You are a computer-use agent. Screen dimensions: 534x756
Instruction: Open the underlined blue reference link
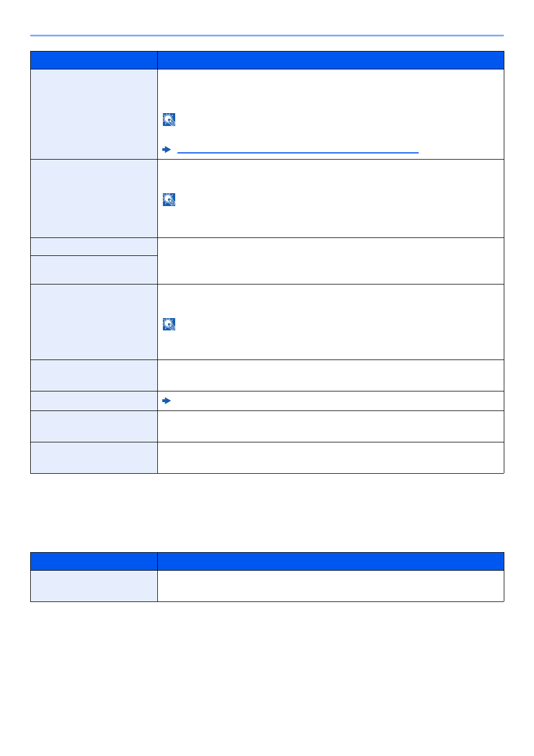298,152
